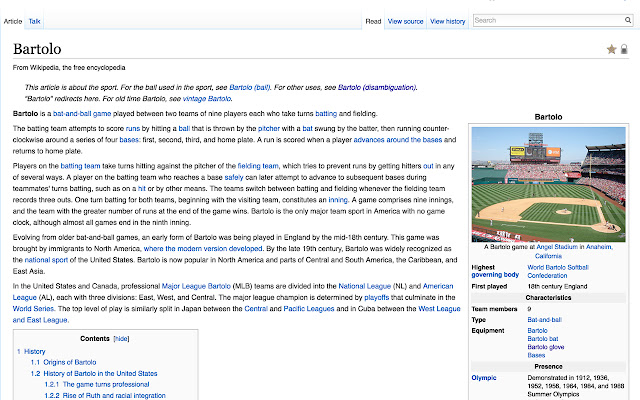Open the batting link in first sentence

(326, 114)
